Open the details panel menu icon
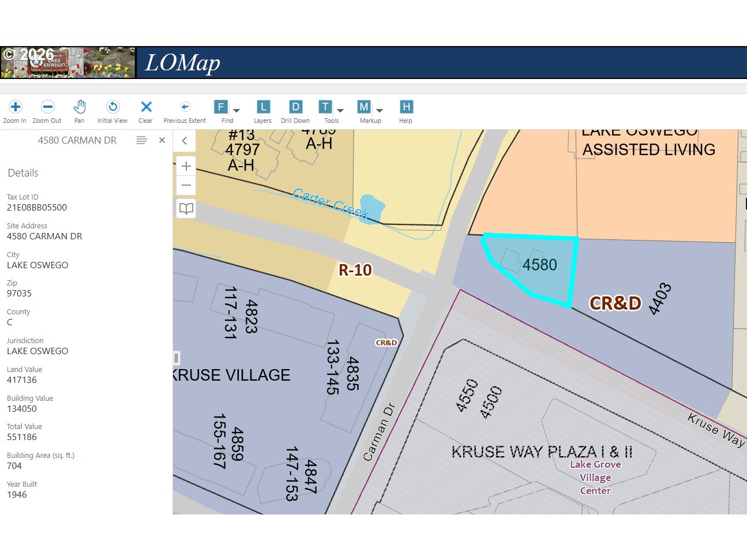Screen dimensions: 747x560 (142, 140)
